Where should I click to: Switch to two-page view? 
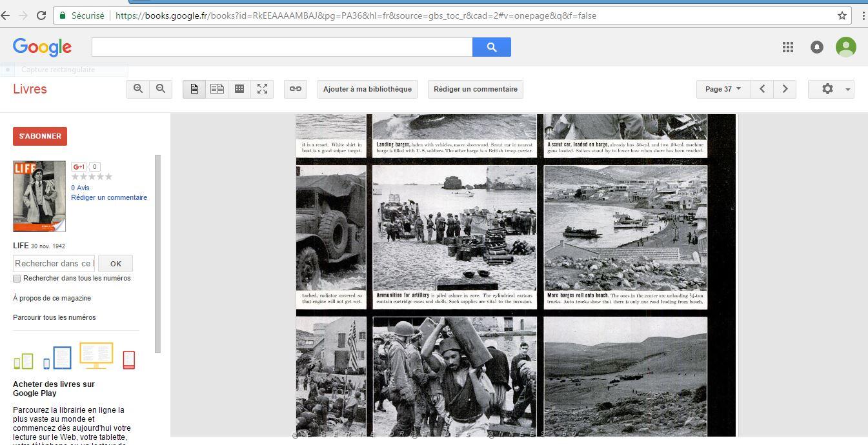pos(217,89)
